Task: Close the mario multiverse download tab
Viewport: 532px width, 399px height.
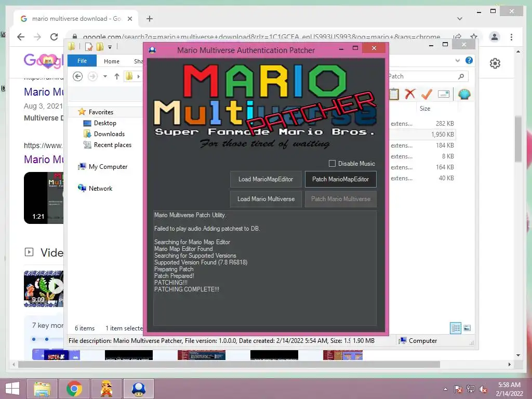Action: pyautogui.click(x=129, y=19)
